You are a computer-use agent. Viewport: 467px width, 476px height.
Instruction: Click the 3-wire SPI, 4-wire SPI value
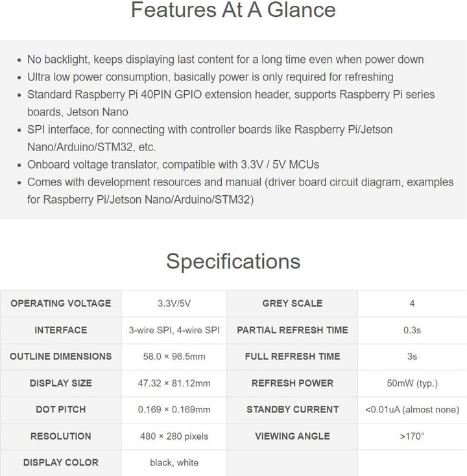(174, 330)
